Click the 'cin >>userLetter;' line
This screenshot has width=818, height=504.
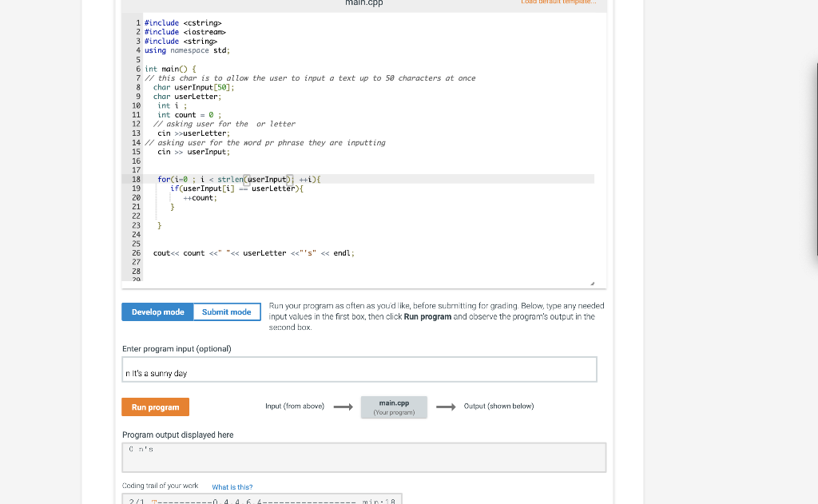(193, 133)
